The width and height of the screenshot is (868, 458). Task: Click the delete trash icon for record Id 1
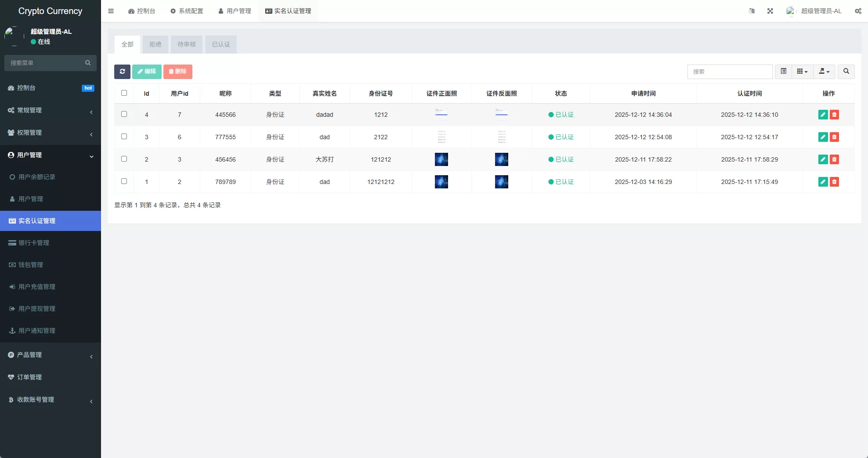pyautogui.click(x=835, y=181)
